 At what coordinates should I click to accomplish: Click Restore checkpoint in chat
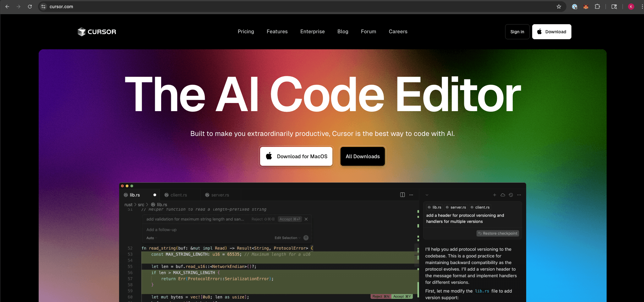[498, 233]
